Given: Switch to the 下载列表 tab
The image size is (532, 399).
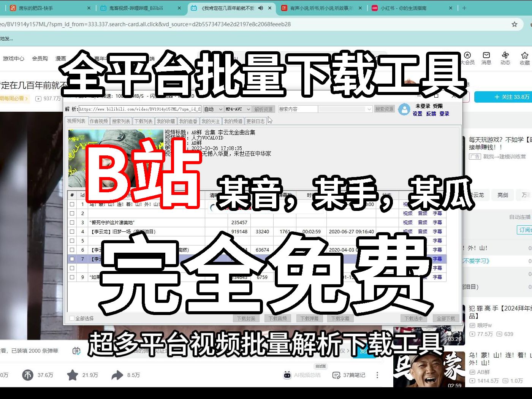Looking at the screenshot, I should point(144,121).
